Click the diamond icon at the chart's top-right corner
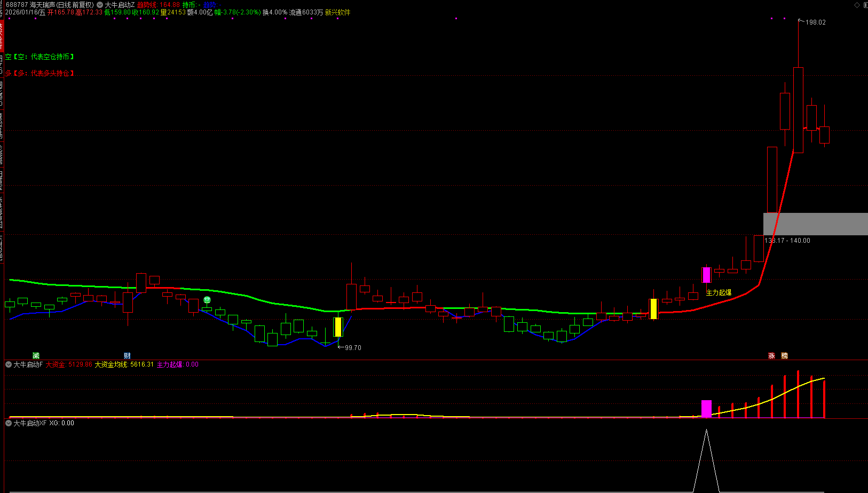 (x=857, y=5)
